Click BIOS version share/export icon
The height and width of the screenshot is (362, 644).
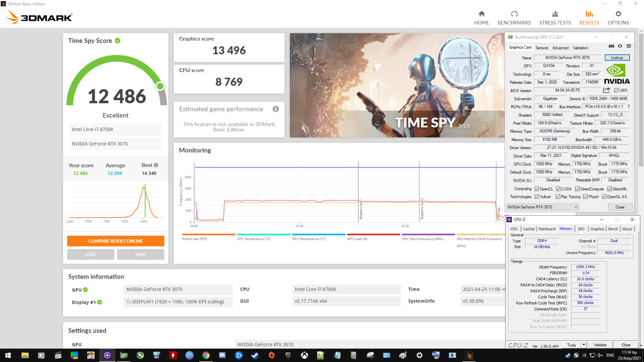(x=607, y=90)
